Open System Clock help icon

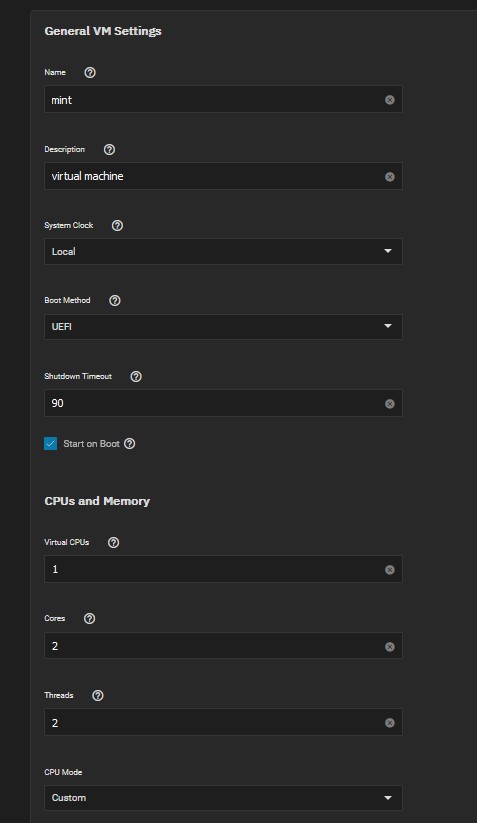point(117,225)
